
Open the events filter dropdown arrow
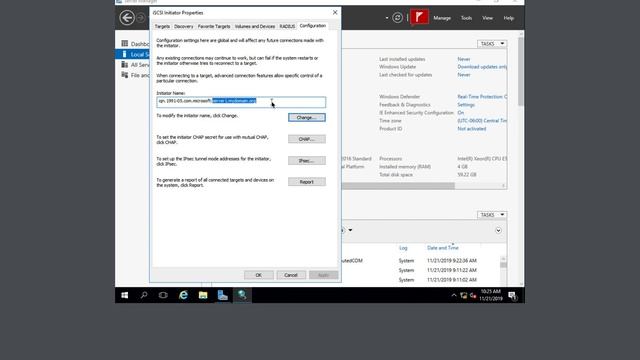[x=350, y=230]
